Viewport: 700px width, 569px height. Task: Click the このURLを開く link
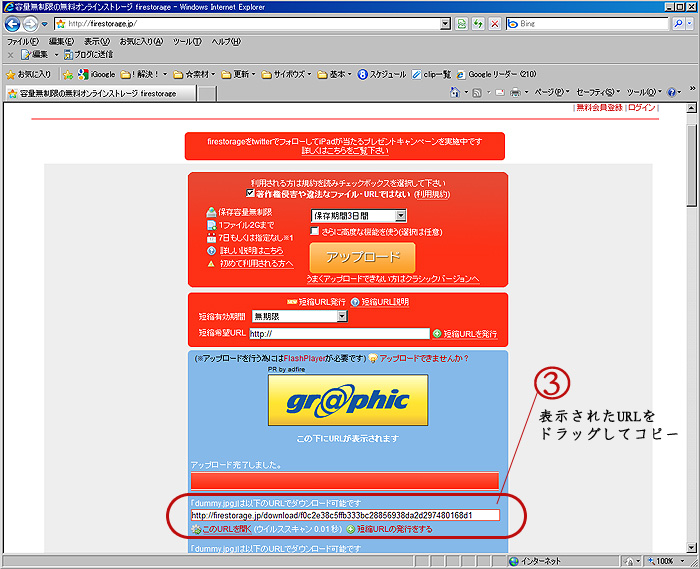[x=227, y=529]
